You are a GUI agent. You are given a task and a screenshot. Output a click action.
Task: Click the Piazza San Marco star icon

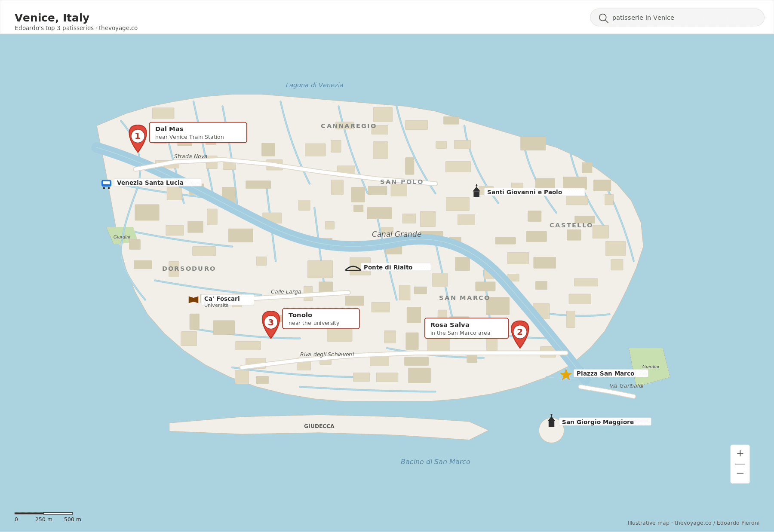coord(566,375)
